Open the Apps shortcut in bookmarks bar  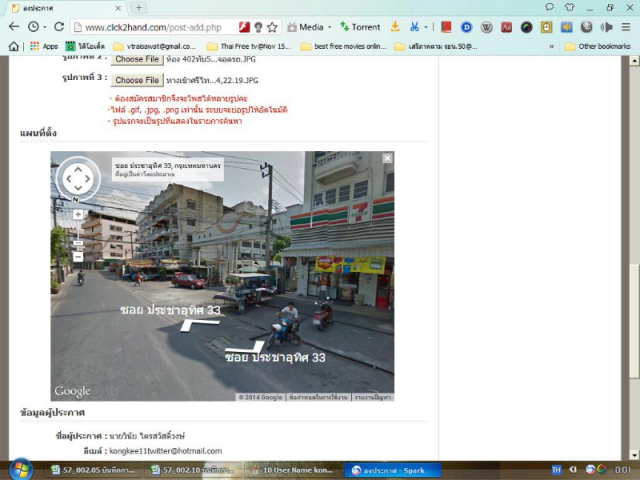tap(44, 46)
